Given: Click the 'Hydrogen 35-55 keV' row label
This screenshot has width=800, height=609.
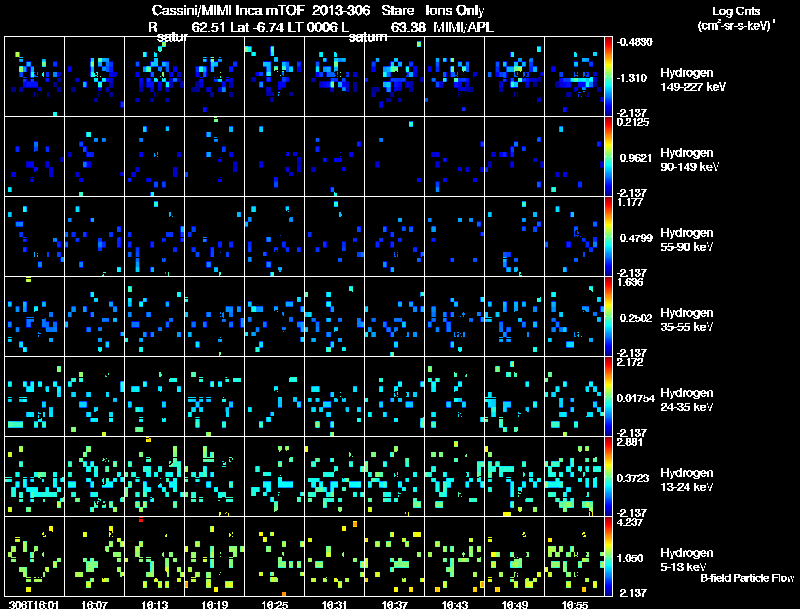Looking at the screenshot, I should (687, 320).
